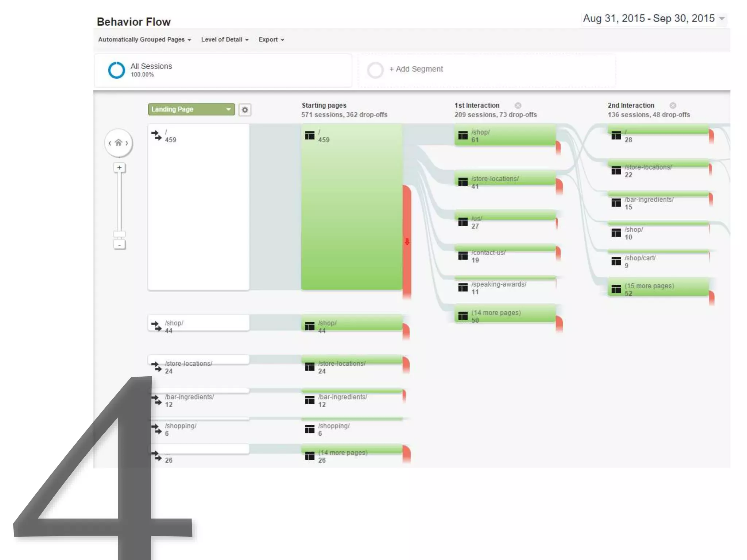The height and width of the screenshot is (560, 747).
Task: Pan right with navigation pad arrow
Action: [x=127, y=143]
